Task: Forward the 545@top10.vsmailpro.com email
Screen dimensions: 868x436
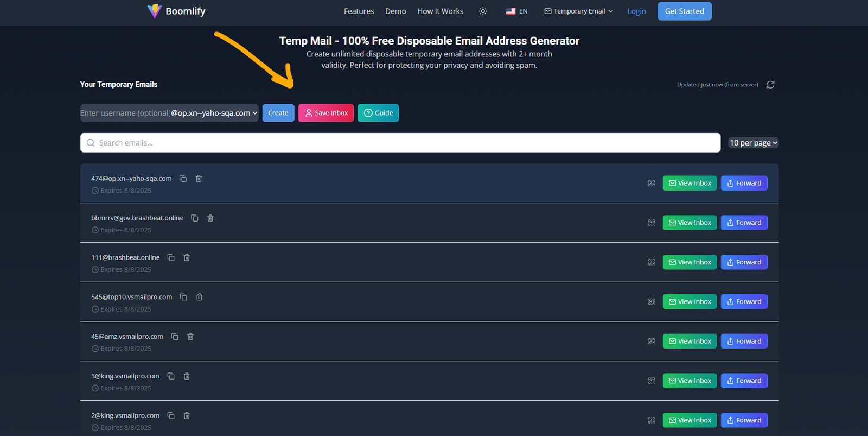Action: tap(744, 302)
